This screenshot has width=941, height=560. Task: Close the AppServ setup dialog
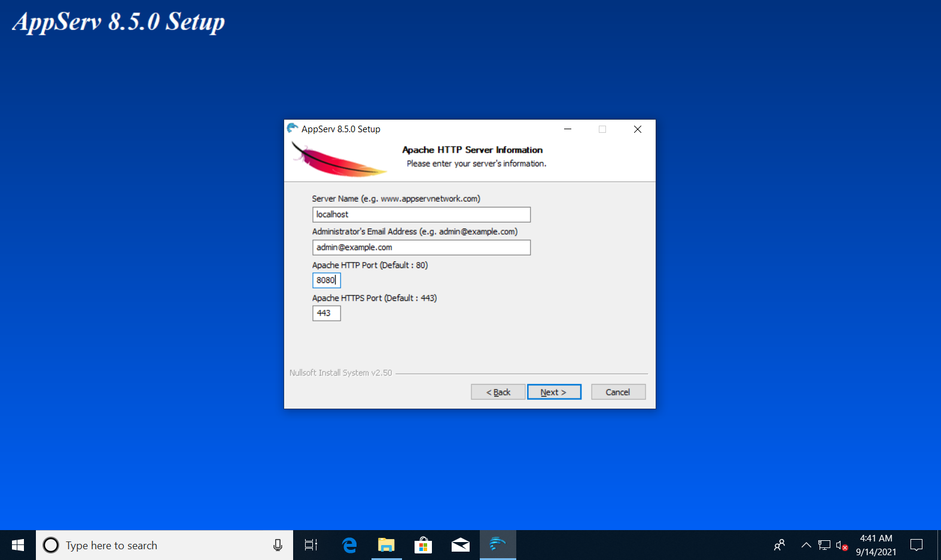[x=638, y=129]
